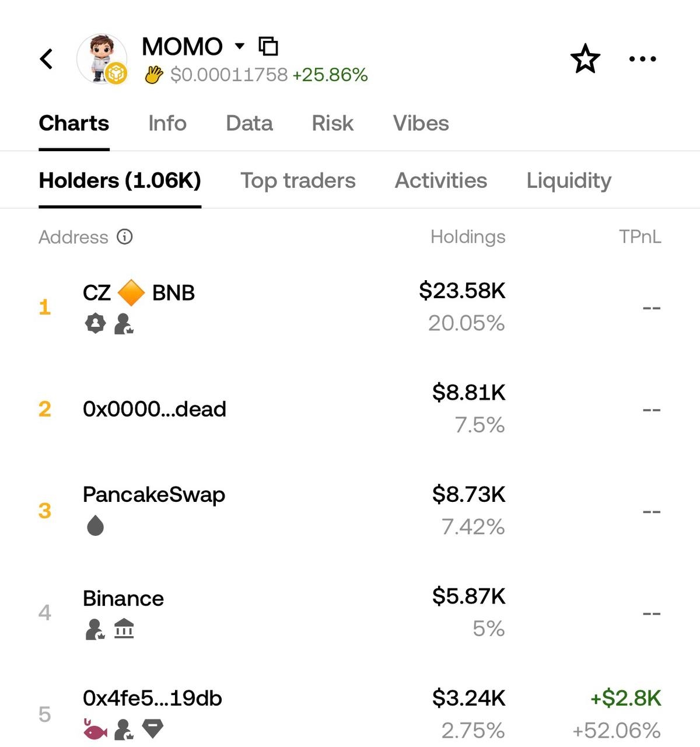Tap diamond icon under 0x4fe5...19db
The image size is (700, 747).
pos(153,729)
